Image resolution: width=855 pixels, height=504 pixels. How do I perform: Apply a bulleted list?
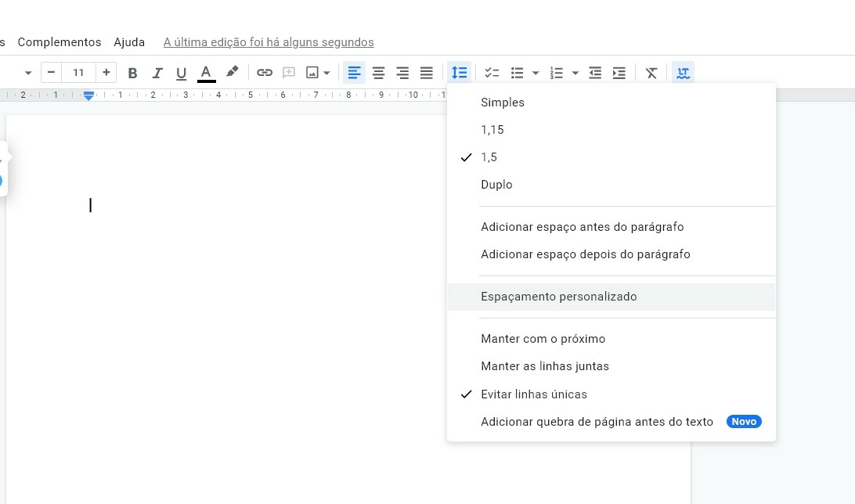click(x=517, y=73)
